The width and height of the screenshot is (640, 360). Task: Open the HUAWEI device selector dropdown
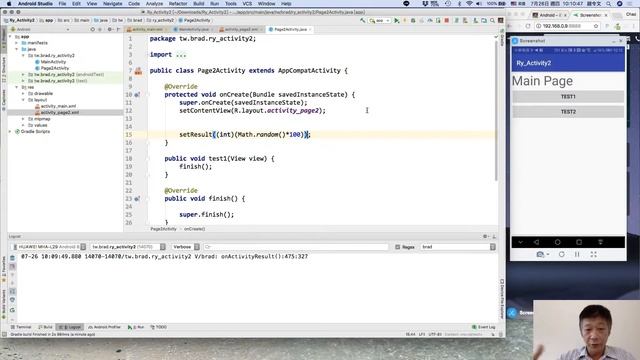pyautogui.click(x=49, y=247)
